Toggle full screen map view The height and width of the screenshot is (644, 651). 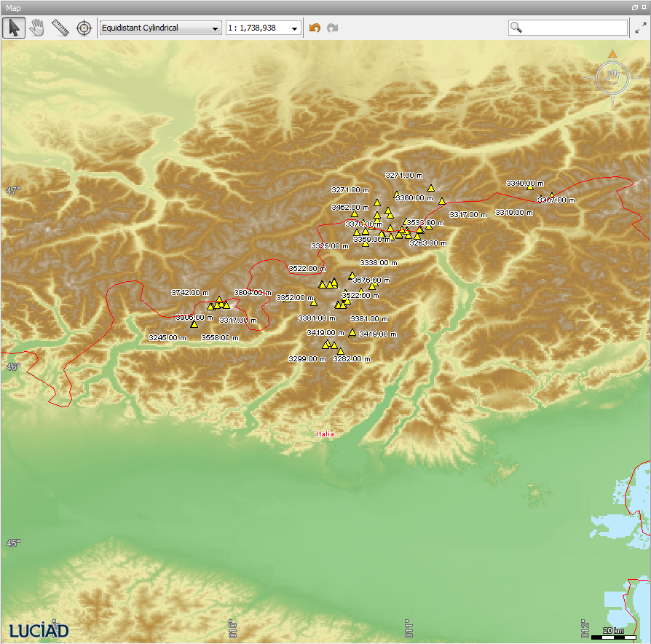pyautogui.click(x=640, y=28)
